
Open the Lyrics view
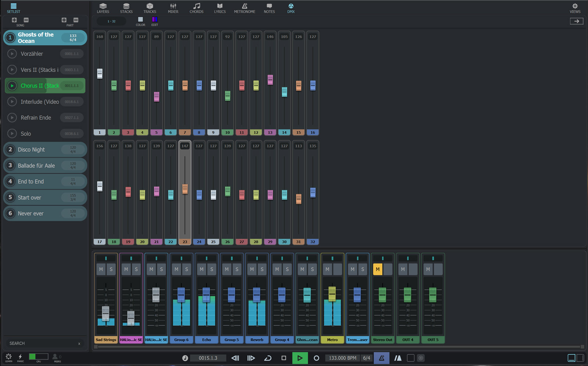tap(220, 8)
